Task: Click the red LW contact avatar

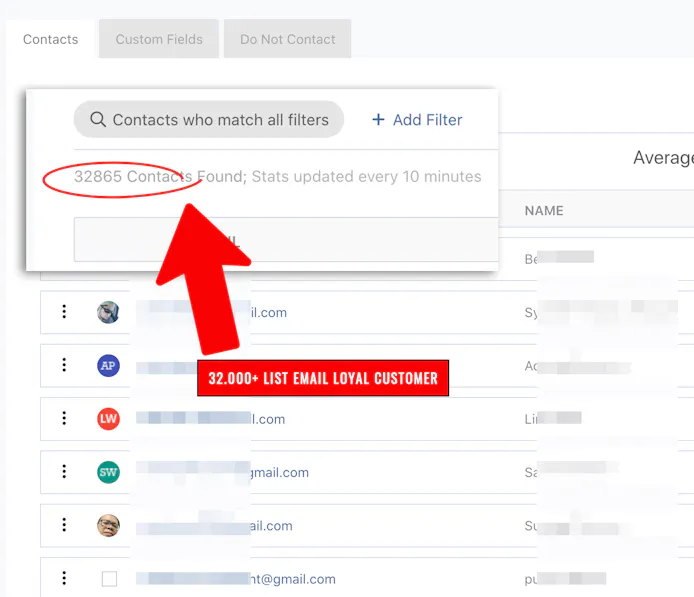Action: pyautogui.click(x=108, y=419)
